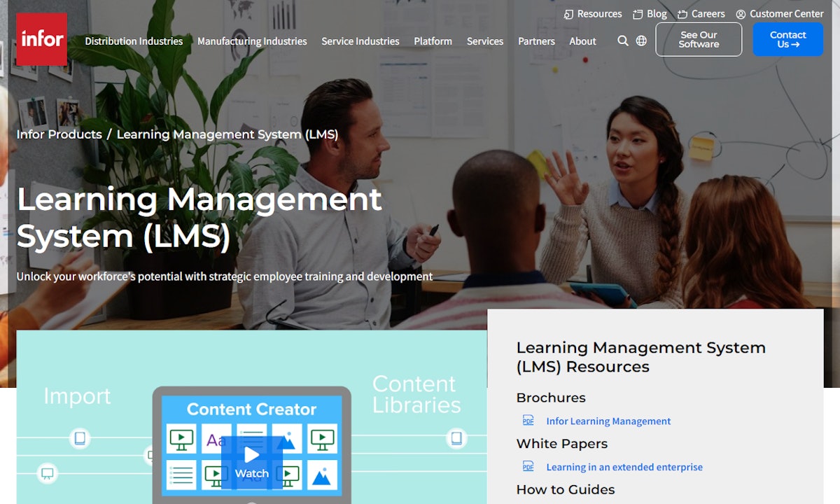This screenshot has height=504, width=840.
Task: Click the Blog icon in the top bar
Action: pyautogui.click(x=637, y=13)
